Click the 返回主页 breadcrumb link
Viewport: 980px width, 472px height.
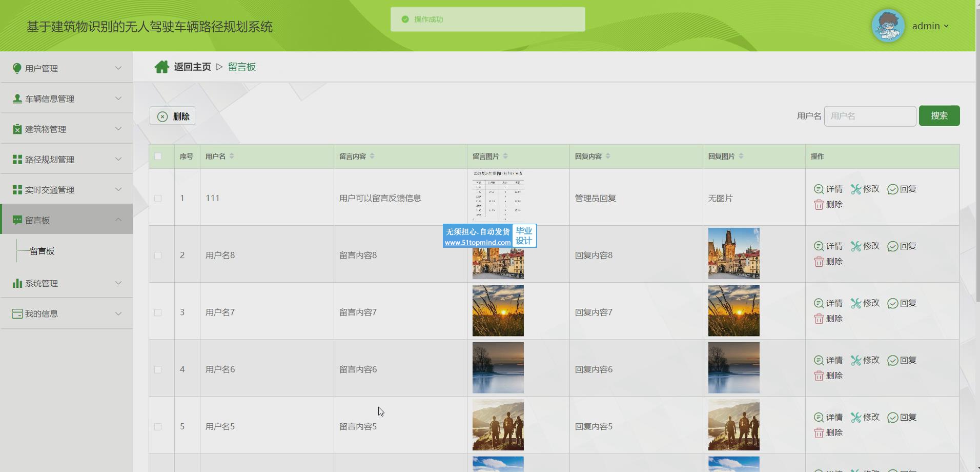coord(192,67)
